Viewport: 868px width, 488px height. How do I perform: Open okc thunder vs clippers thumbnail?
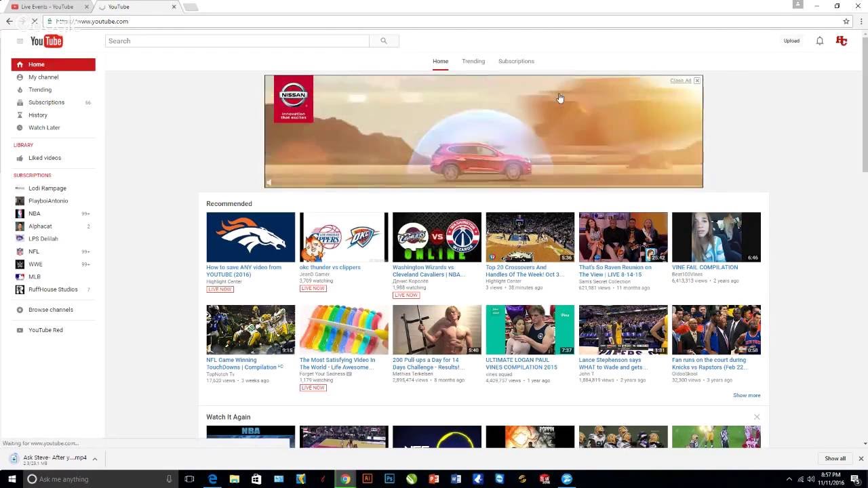click(x=344, y=237)
